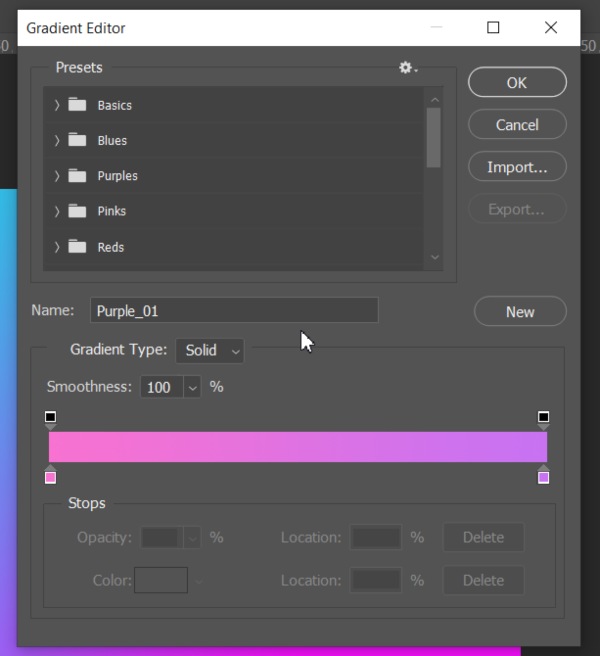This screenshot has height=656, width=600.
Task: Click the OK button
Action: pos(517,82)
